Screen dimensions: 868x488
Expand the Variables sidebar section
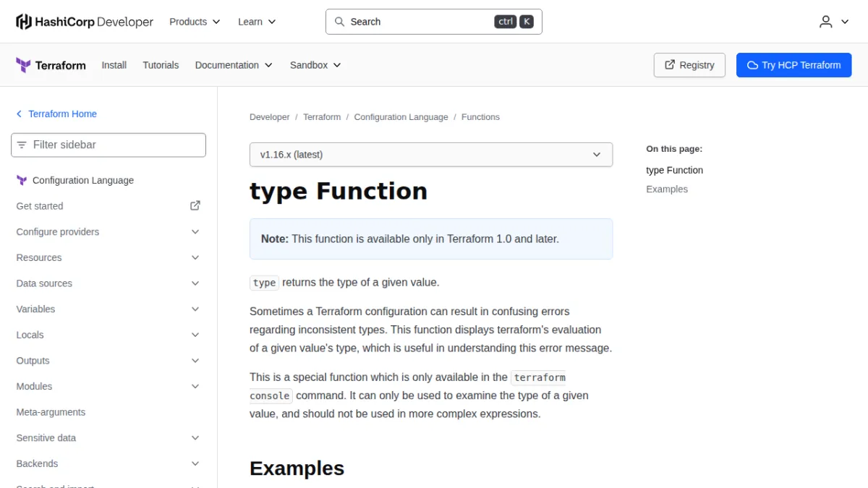109,309
